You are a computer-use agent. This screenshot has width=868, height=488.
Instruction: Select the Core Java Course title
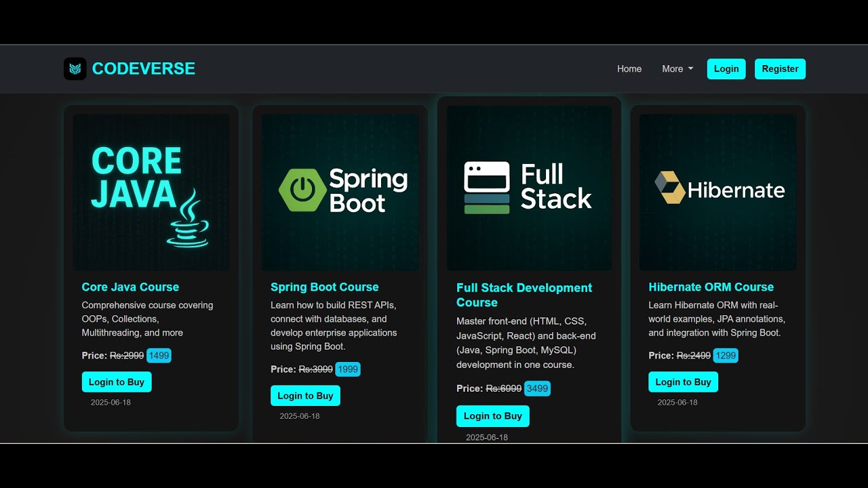[x=130, y=287]
